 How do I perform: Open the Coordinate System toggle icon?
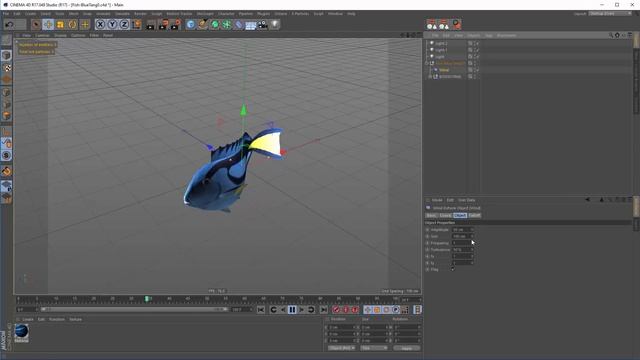click(x=137, y=24)
